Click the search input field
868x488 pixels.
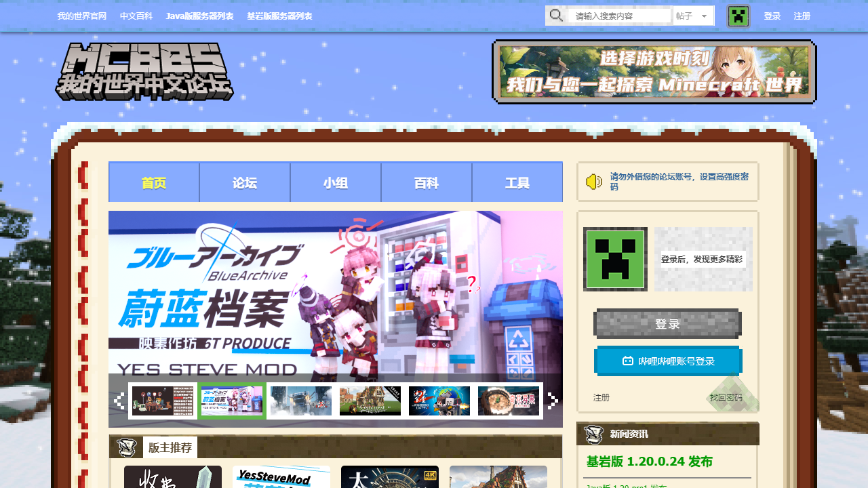pyautogui.click(x=620, y=16)
